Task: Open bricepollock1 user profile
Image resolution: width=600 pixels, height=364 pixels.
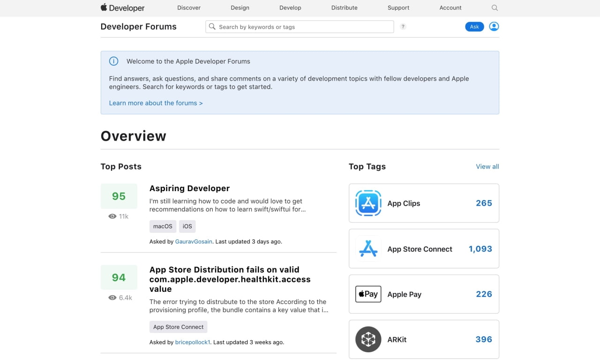Action: [x=193, y=342]
